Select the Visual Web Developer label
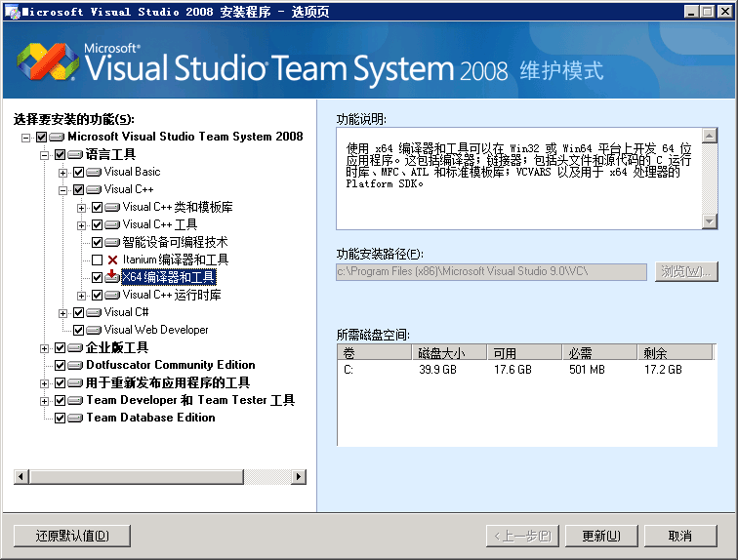Viewport: 738px width, 560px height. (156, 330)
